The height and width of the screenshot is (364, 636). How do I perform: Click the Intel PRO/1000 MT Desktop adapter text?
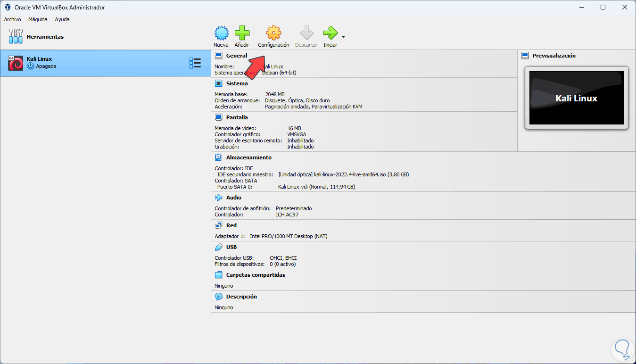pyautogui.click(x=289, y=236)
